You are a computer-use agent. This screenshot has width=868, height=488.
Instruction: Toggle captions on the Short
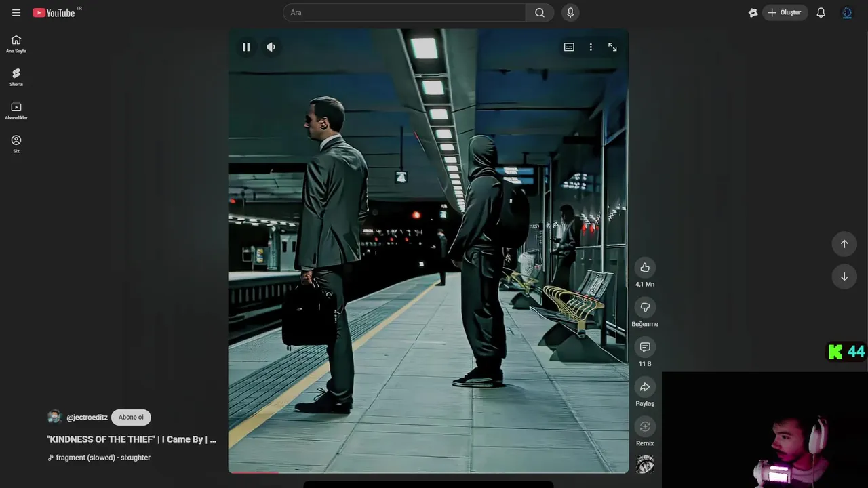tap(569, 47)
